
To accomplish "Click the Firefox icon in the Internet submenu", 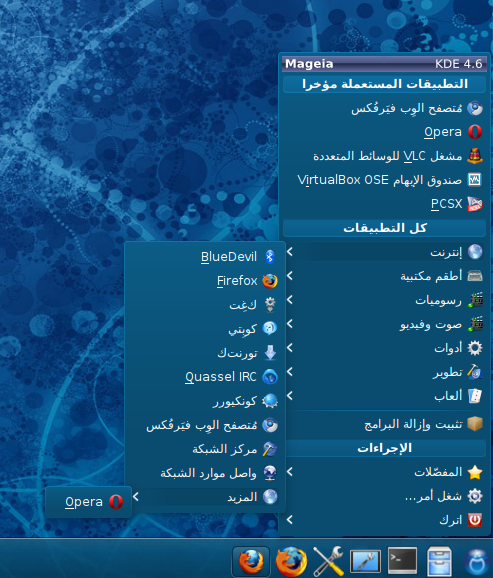I will [x=270, y=281].
